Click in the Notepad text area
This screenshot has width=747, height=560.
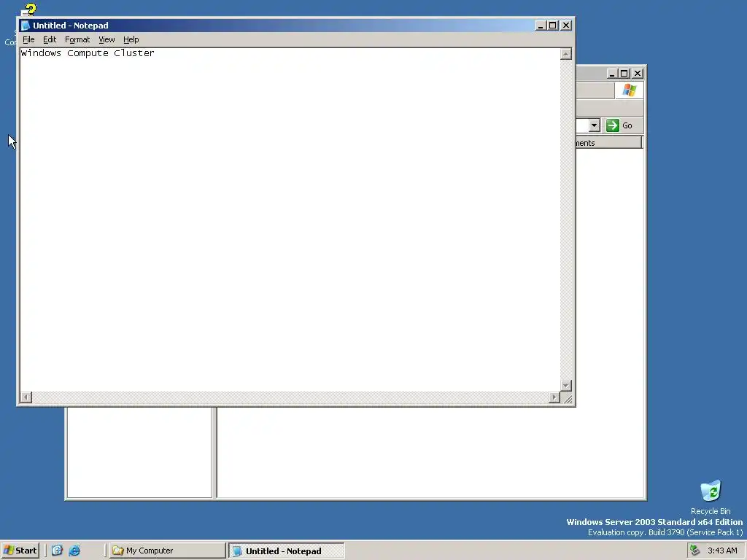290,219
